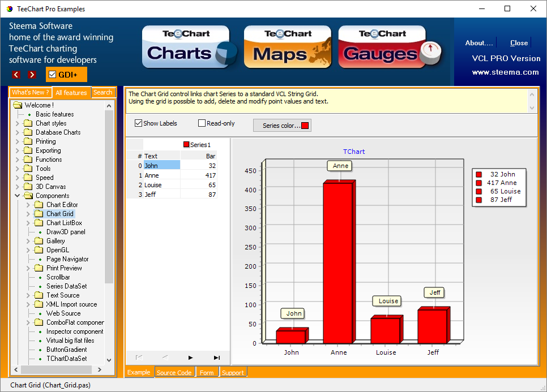Click the tree horizontal scrollbar right arrow
547x392 pixels.
[100, 369]
